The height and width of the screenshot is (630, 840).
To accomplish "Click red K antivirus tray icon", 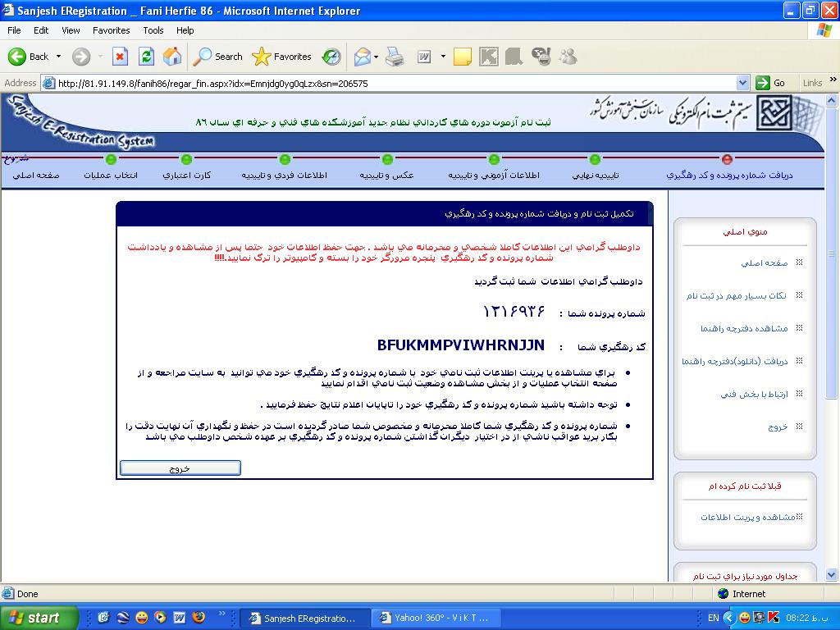I will [773, 618].
